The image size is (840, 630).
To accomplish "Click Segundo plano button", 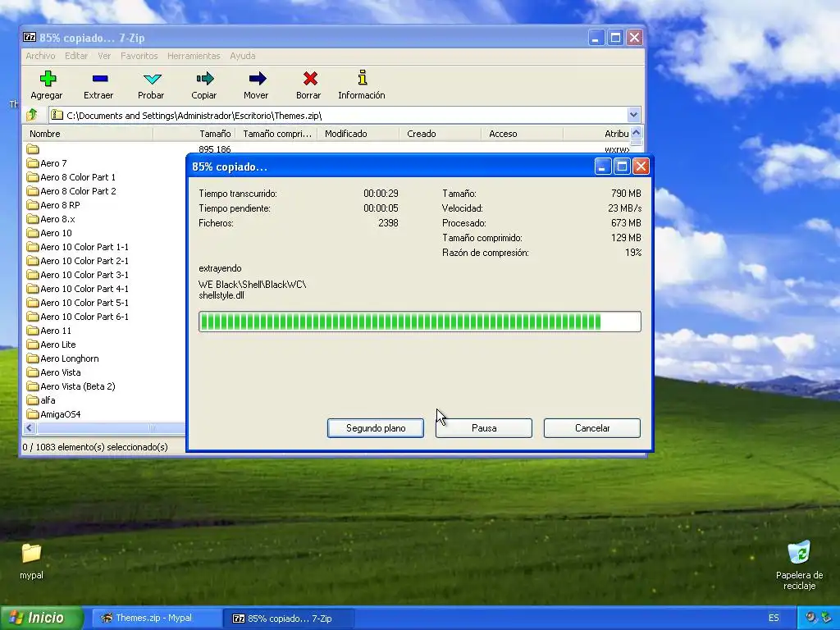I will click(x=376, y=428).
